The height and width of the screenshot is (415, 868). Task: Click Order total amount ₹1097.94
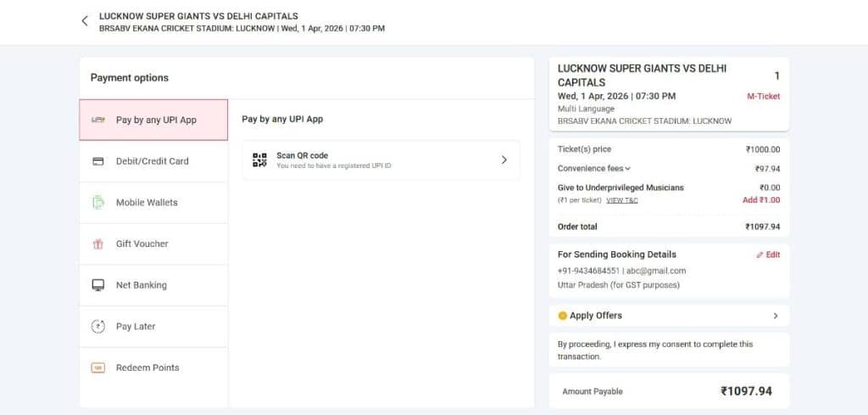tap(763, 227)
